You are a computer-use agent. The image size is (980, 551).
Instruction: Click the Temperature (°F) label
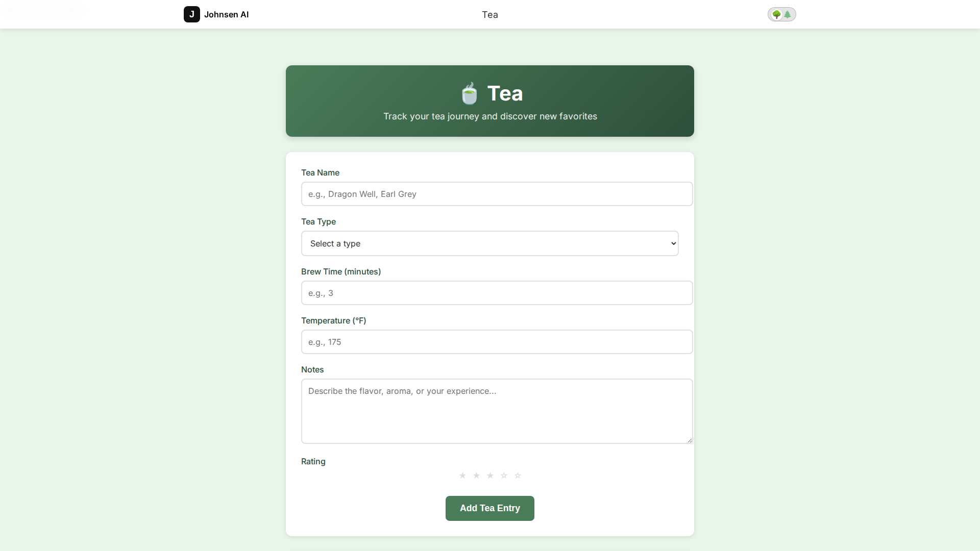click(x=334, y=320)
